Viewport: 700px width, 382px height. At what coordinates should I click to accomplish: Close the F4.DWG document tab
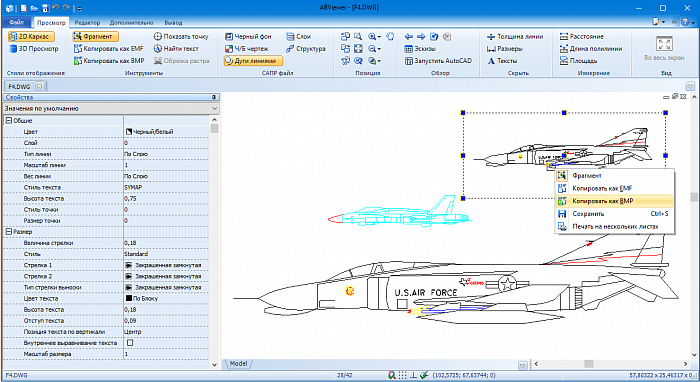click(x=39, y=86)
